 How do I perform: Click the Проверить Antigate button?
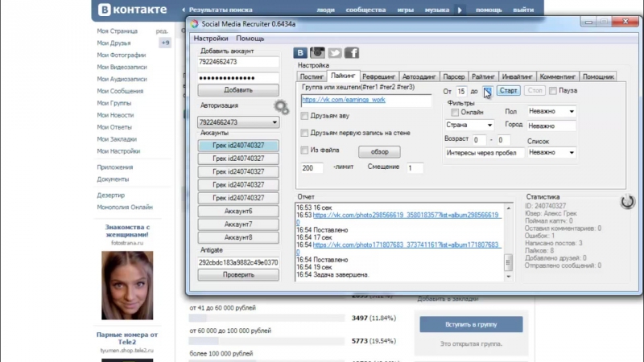(x=238, y=274)
